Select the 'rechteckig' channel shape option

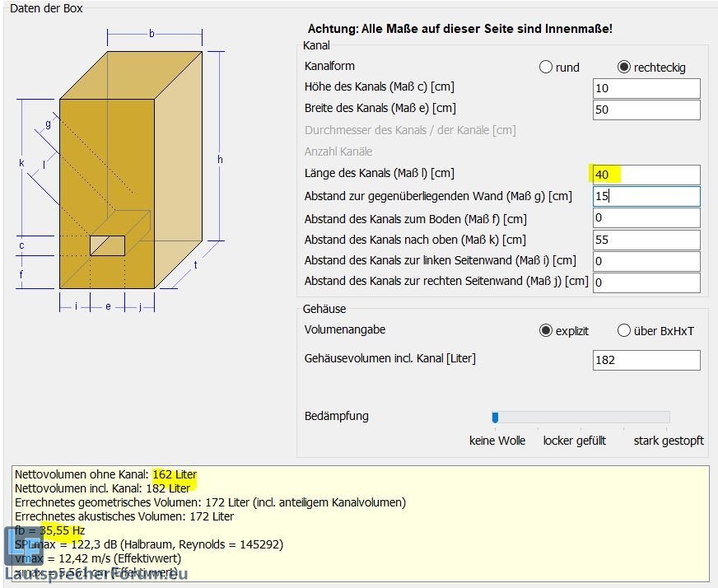pos(624,68)
